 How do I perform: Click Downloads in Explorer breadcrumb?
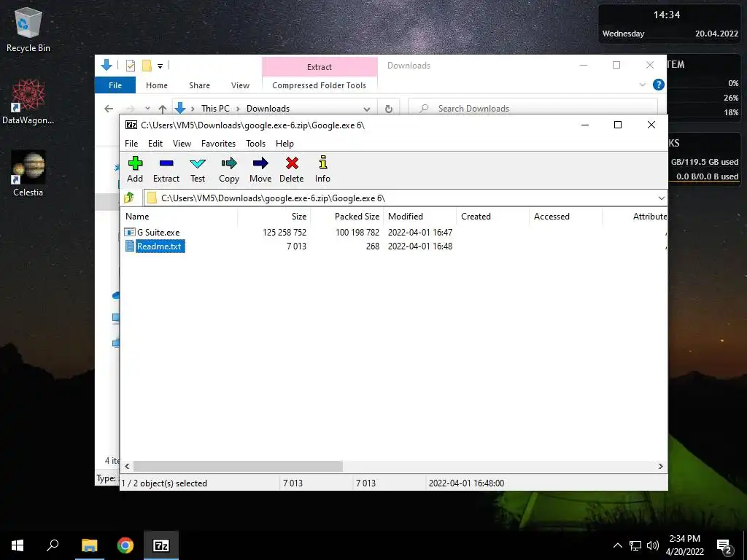[x=268, y=109]
